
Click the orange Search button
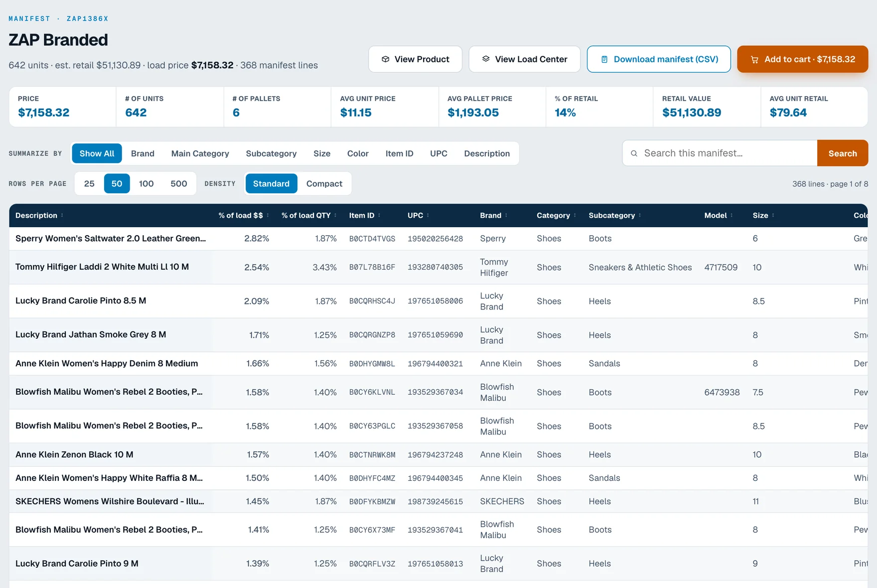coord(843,153)
